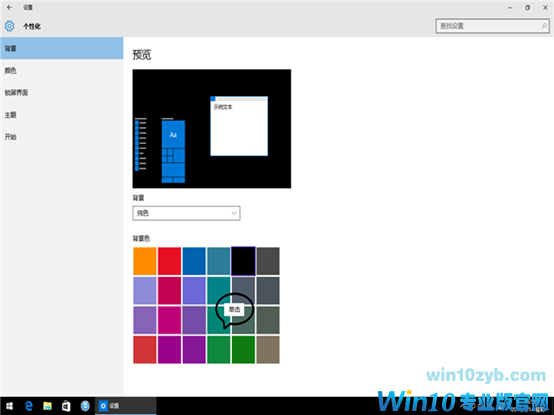
Task: Click the magnifier icon in the search box
Action: tap(544, 26)
